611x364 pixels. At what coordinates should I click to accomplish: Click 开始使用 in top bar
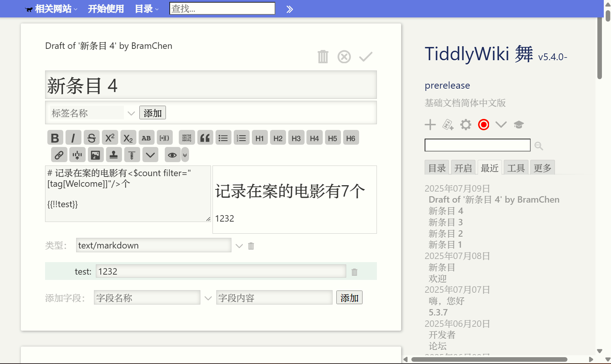[x=106, y=9]
